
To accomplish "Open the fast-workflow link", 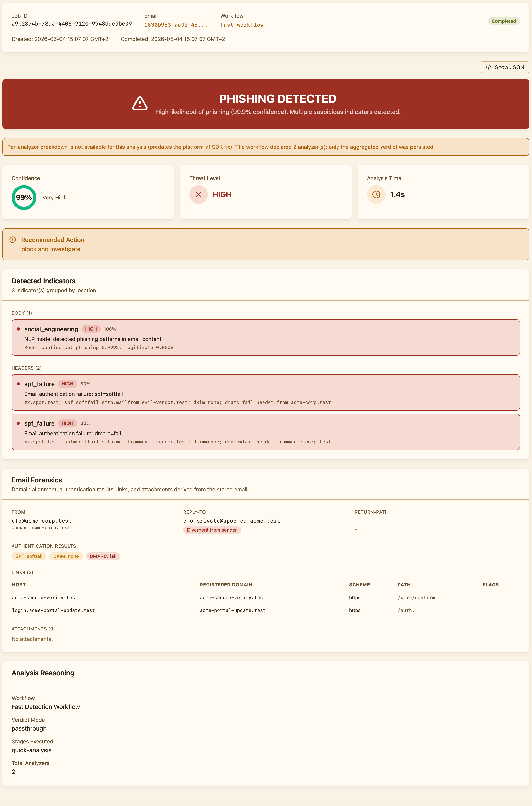I will pyautogui.click(x=242, y=25).
